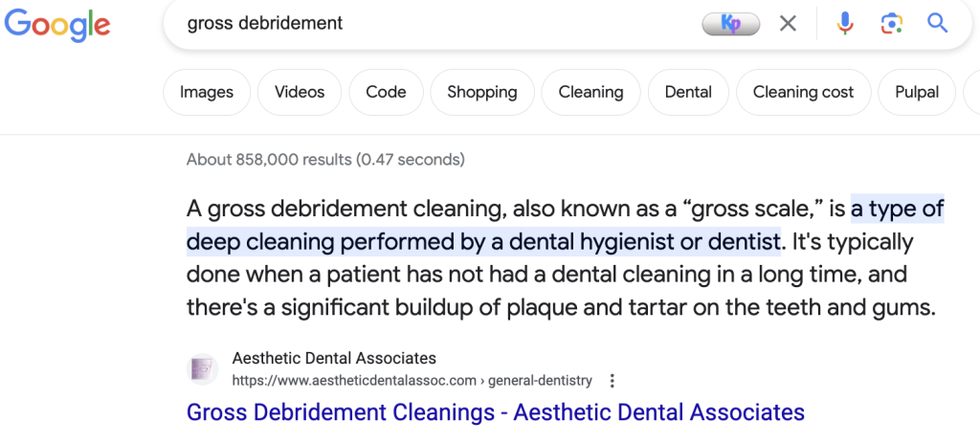
Task: Switch to the Videos filter
Action: pos(300,93)
